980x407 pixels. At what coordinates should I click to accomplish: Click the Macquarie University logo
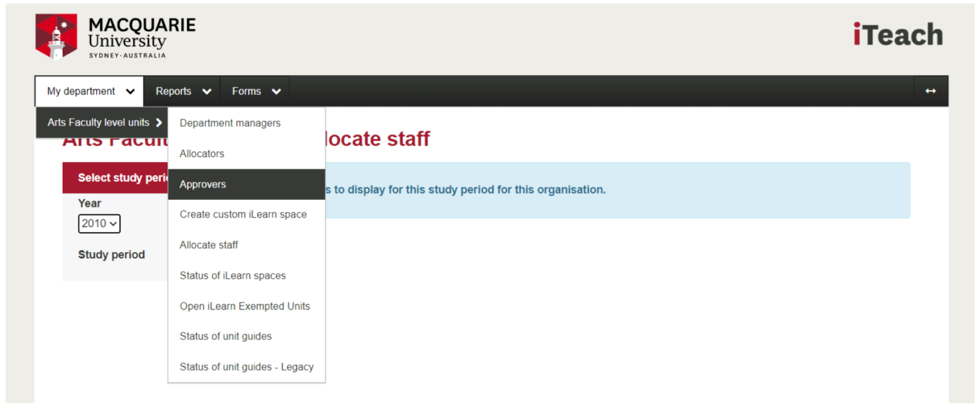[x=115, y=35]
